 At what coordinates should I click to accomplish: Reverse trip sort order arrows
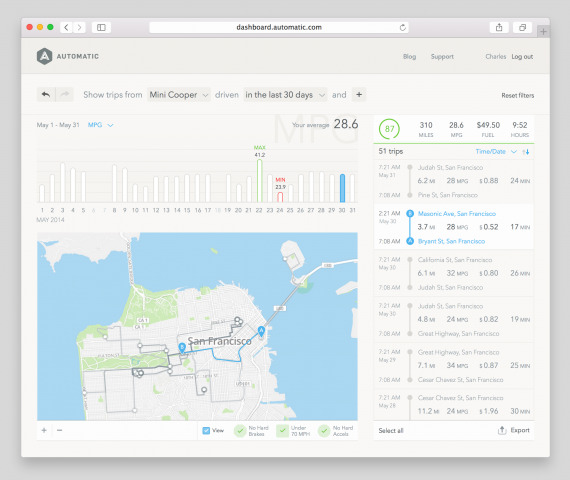tap(526, 152)
